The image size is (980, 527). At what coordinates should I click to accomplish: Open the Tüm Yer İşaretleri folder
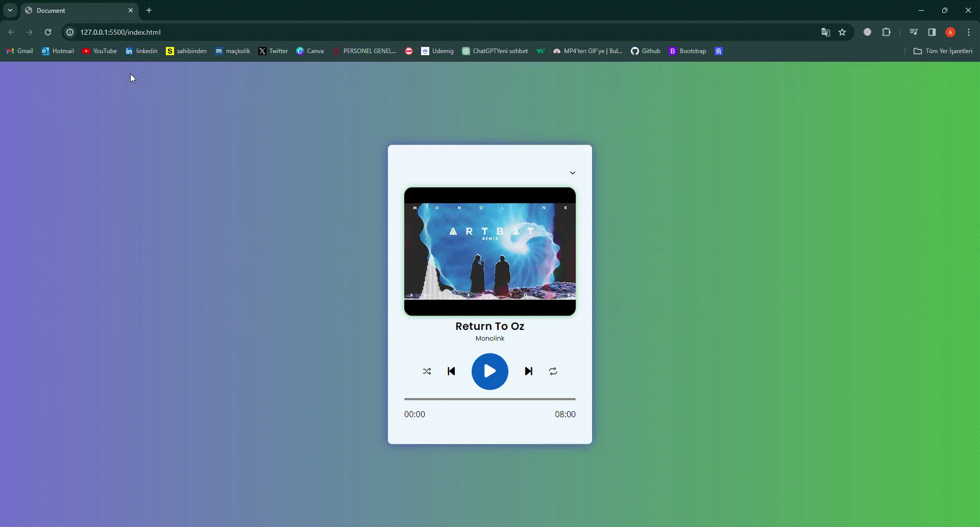point(943,51)
